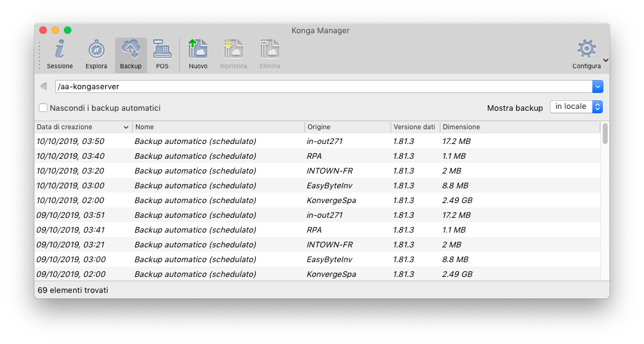
Task: Open the Mostra backup 'in locale' dropdown
Action: pos(576,106)
